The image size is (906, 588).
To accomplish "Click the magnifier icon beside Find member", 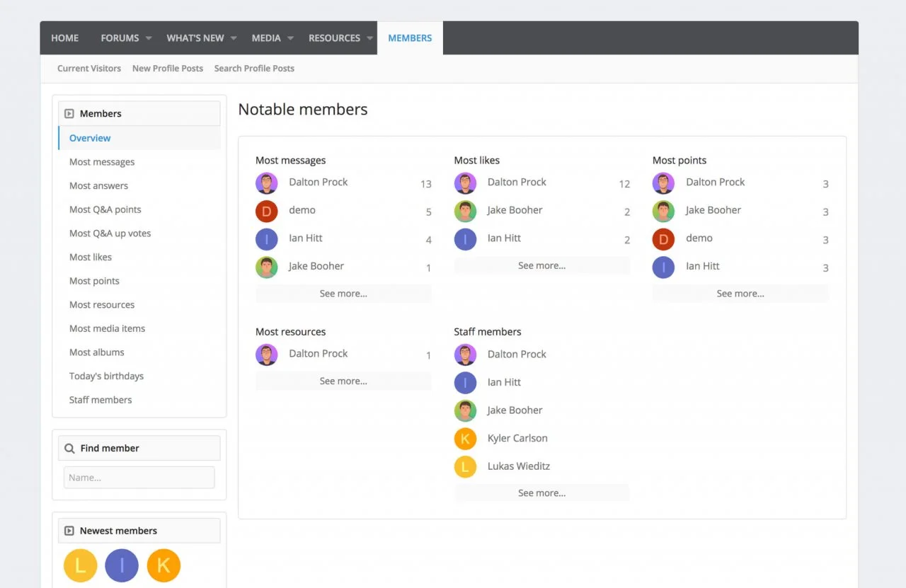I will pyautogui.click(x=69, y=449).
